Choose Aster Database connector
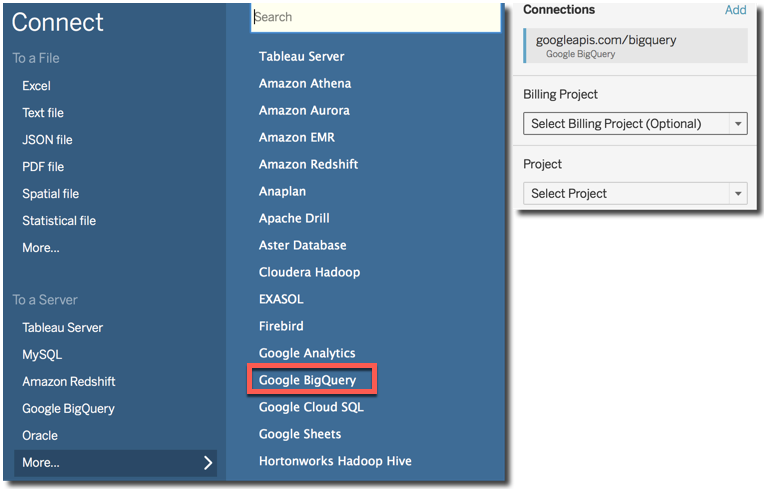 (x=303, y=245)
